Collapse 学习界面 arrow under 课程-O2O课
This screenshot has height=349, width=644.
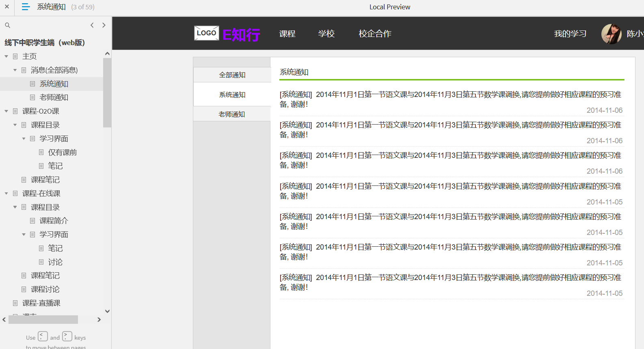click(24, 139)
